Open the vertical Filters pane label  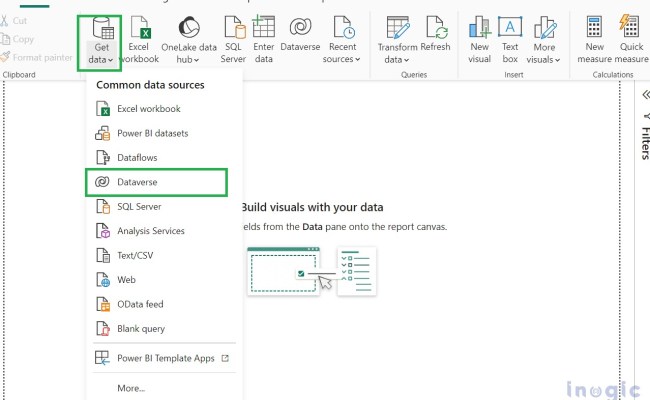click(645, 143)
